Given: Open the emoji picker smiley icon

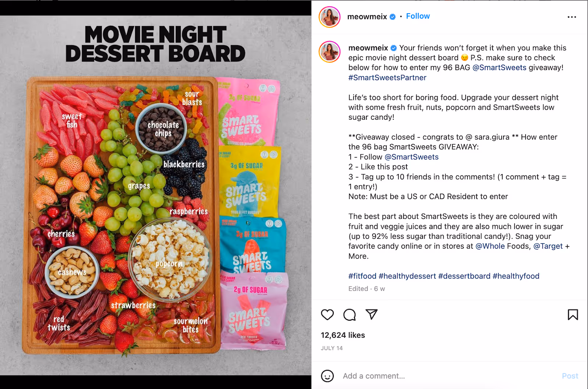Looking at the screenshot, I should pyautogui.click(x=327, y=376).
